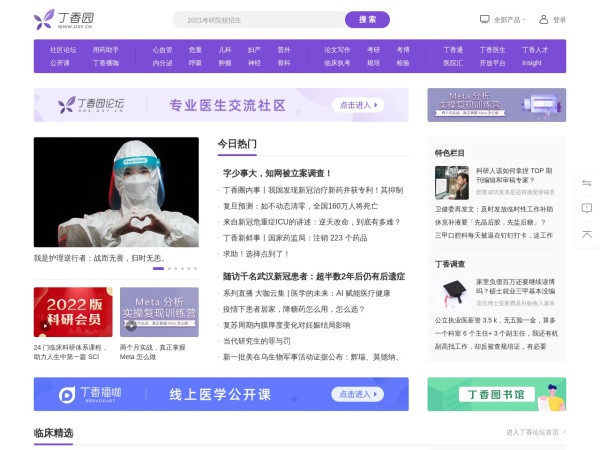
Task: Open 检验 in navigation bar
Action: coord(403,63)
